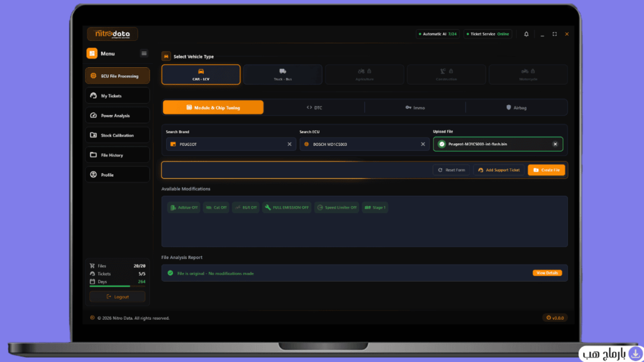Click the Upload File field
Screen dimensions: 644x362
tap(498, 144)
